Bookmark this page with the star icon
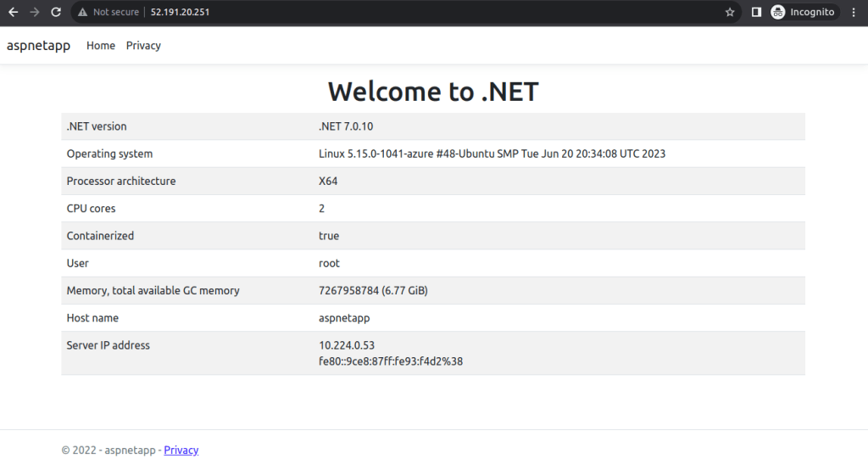 730,13
